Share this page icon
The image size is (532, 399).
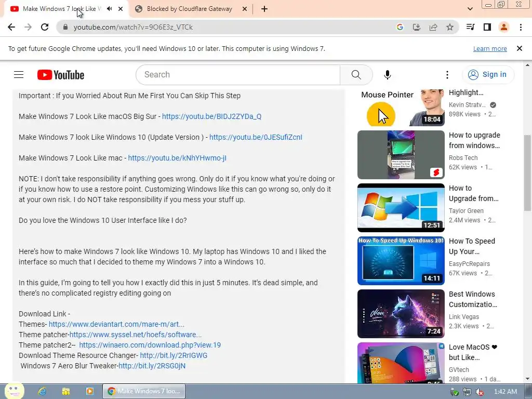pyautogui.click(x=433, y=27)
